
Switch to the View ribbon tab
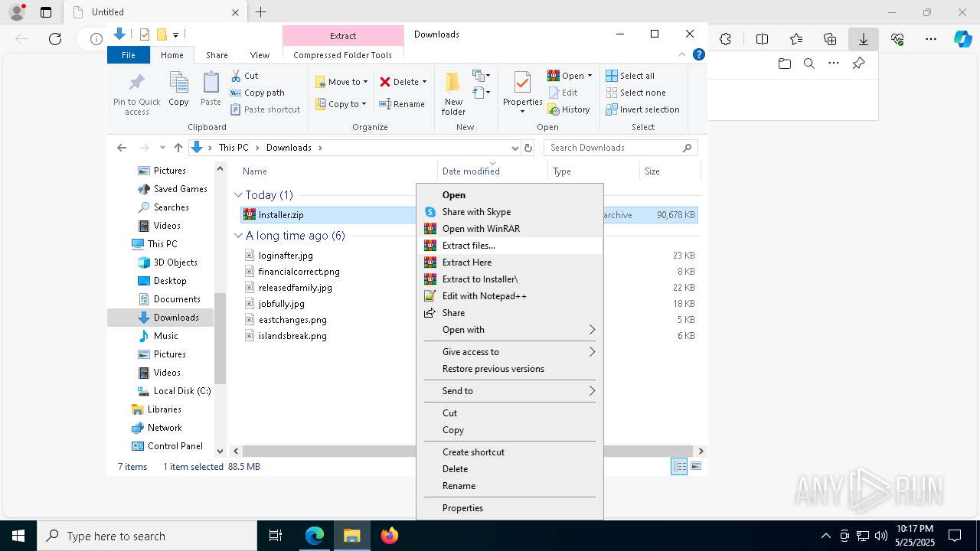tap(260, 55)
